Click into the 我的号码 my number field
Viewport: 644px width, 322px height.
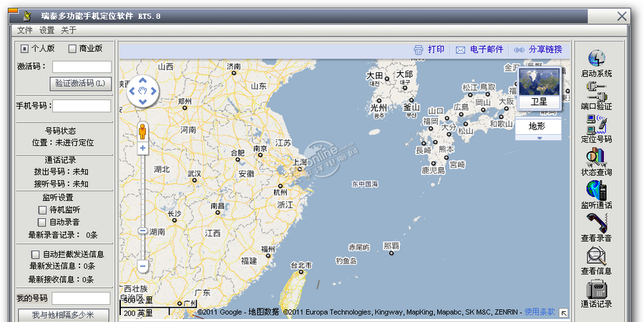[x=81, y=298]
